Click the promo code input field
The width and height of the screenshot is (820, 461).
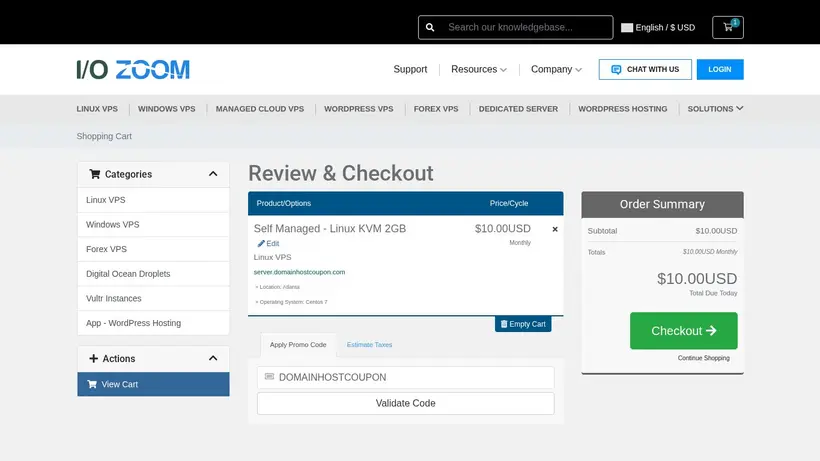(405, 377)
